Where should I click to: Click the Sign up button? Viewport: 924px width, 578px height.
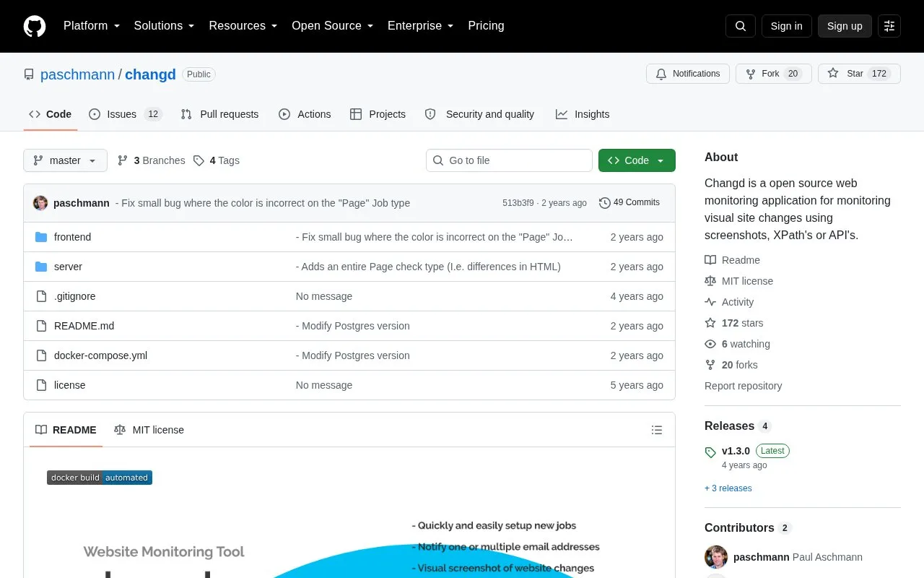pyautogui.click(x=845, y=26)
